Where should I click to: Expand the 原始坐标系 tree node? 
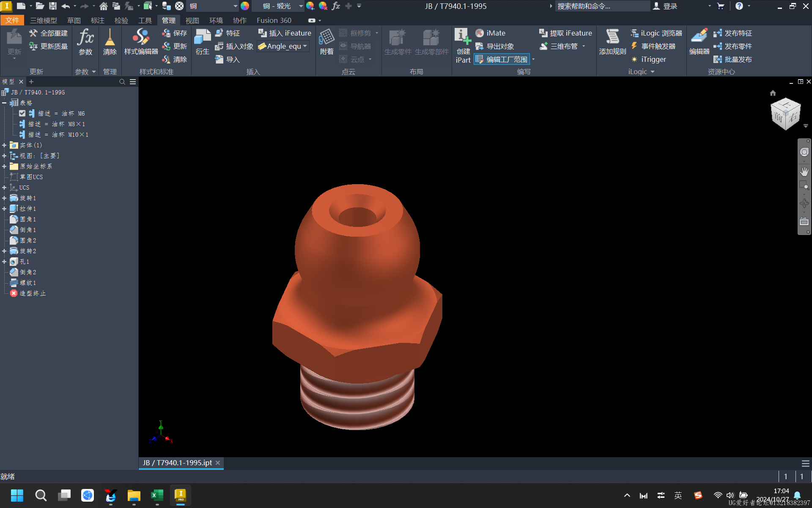coord(5,166)
